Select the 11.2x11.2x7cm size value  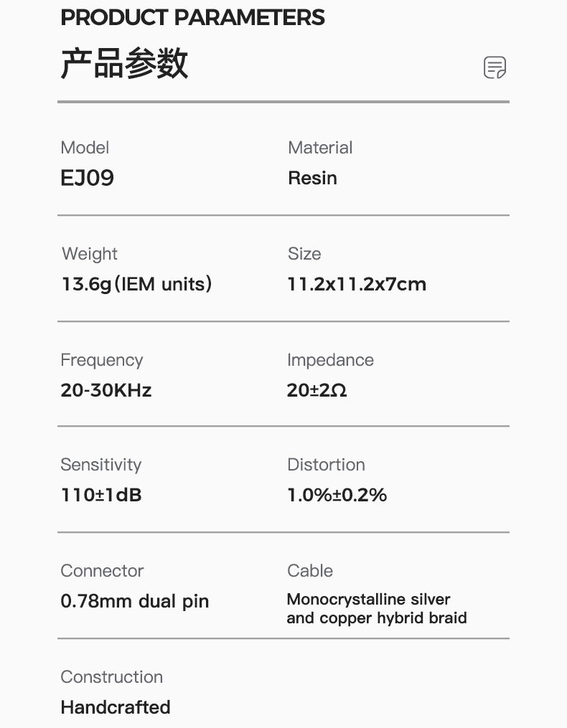(357, 284)
